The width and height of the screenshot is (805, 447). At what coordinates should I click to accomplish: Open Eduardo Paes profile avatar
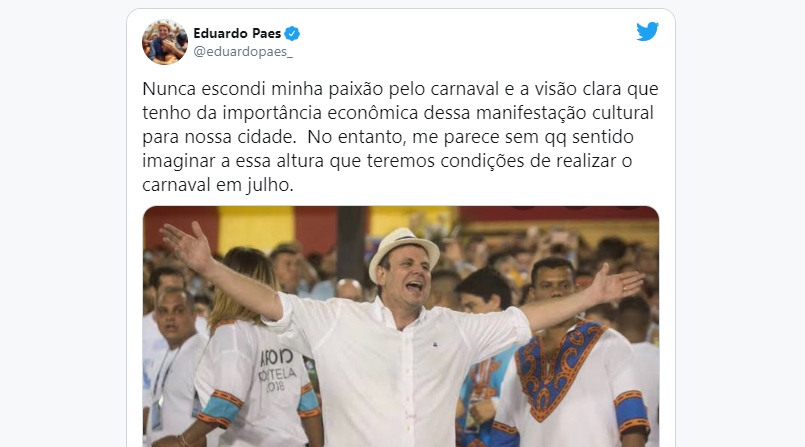(x=165, y=42)
